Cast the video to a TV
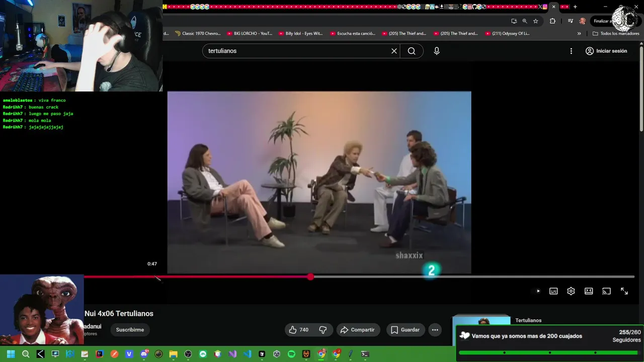 coord(606,291)
